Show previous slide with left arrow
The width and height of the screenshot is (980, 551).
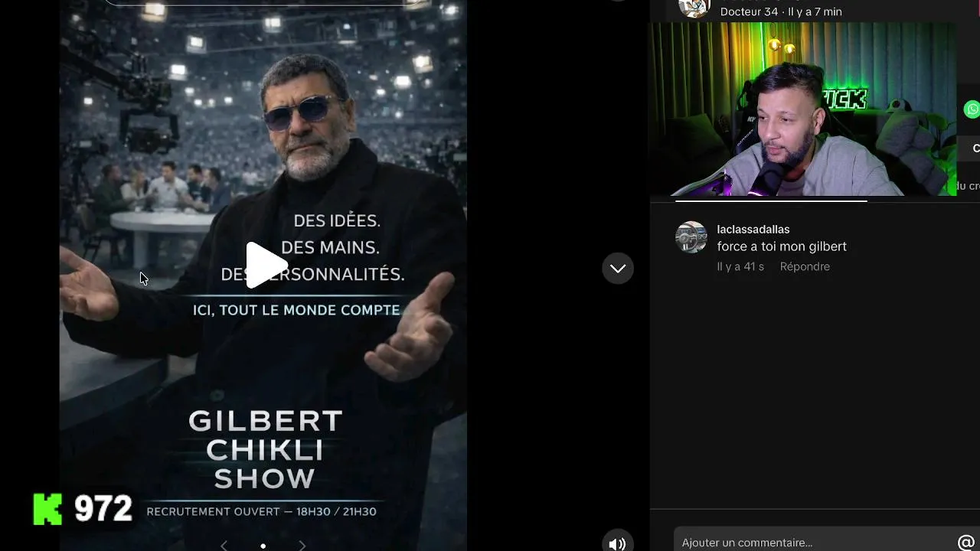224,546
